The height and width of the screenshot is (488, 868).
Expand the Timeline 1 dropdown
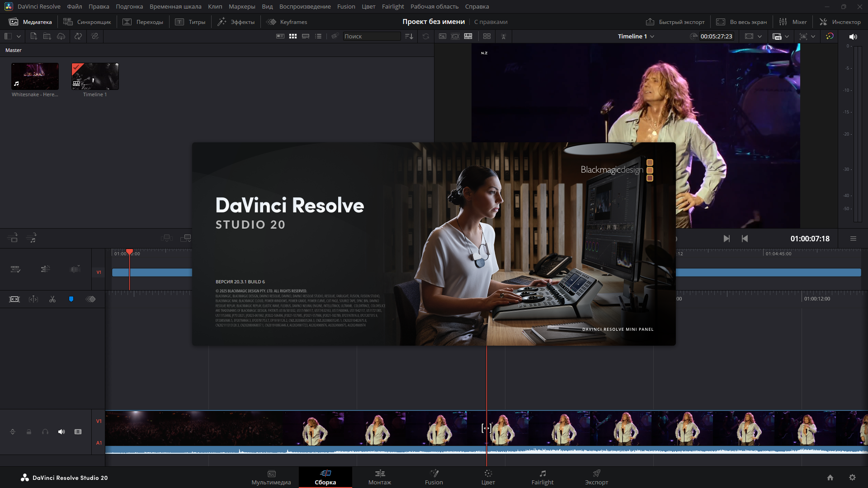coord(652,37)
